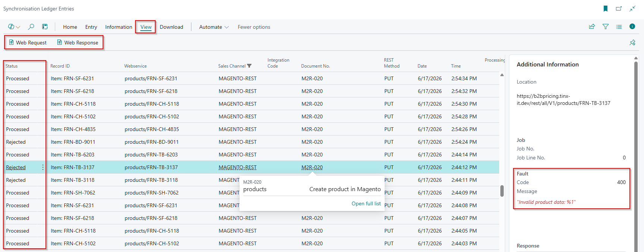Open row options for Rejected FRN-TB-3137

click(43, 167)
